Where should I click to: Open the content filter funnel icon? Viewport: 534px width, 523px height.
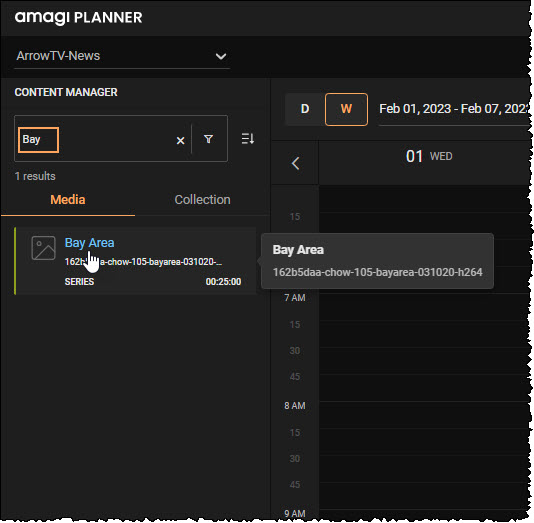[208, 139]
